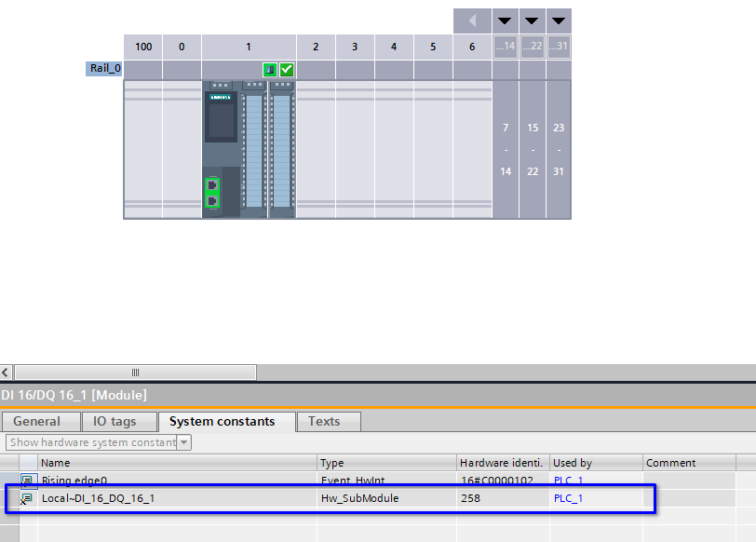
Task: Expand slots 7-14 using the arrow above ...14
Action: [506, 20]
